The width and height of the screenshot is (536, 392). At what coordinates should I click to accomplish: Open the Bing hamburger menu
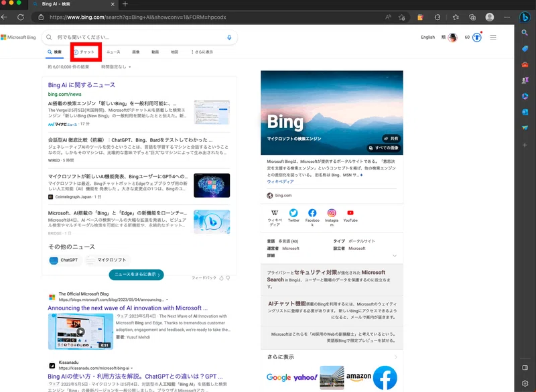pyautogui.click(x=493, y=38)
